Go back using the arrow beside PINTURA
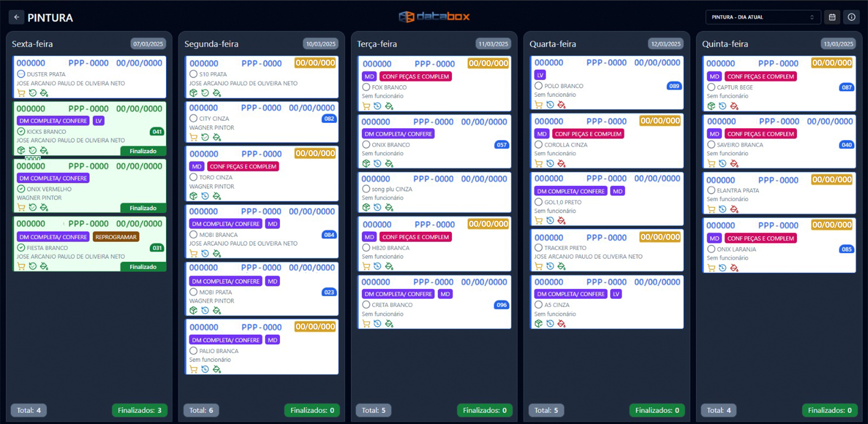 pyautogui.click(x=16, y=17)
